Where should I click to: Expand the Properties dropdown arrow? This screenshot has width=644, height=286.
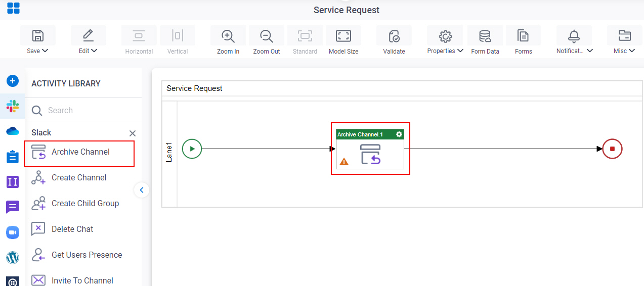(x=460, y=51)
